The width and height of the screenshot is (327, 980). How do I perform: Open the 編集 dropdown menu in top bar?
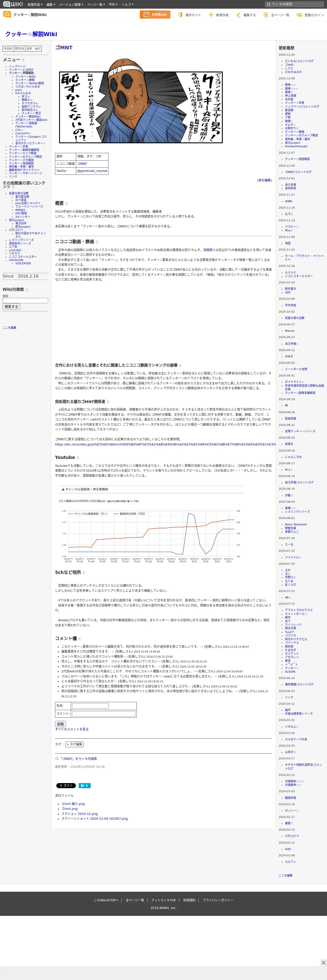pyautogui.click(x=51, y=5)
